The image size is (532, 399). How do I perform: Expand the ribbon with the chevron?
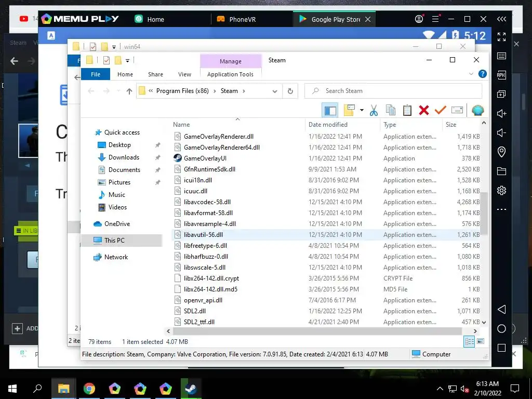[471, 74]
